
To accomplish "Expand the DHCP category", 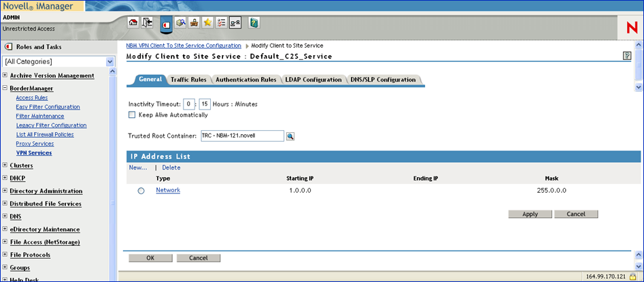I will tap(5, 178).
